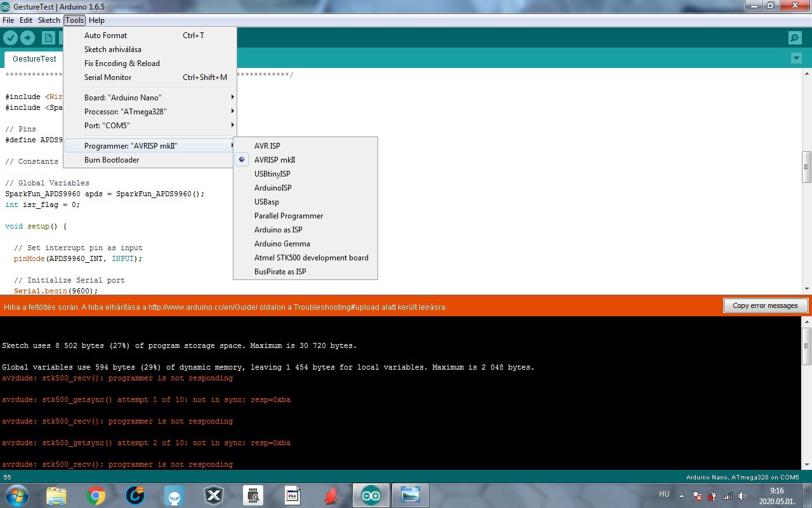812x508 pixels.
Task: Select Arduino Gemma programmer
Action: (306, 244)
